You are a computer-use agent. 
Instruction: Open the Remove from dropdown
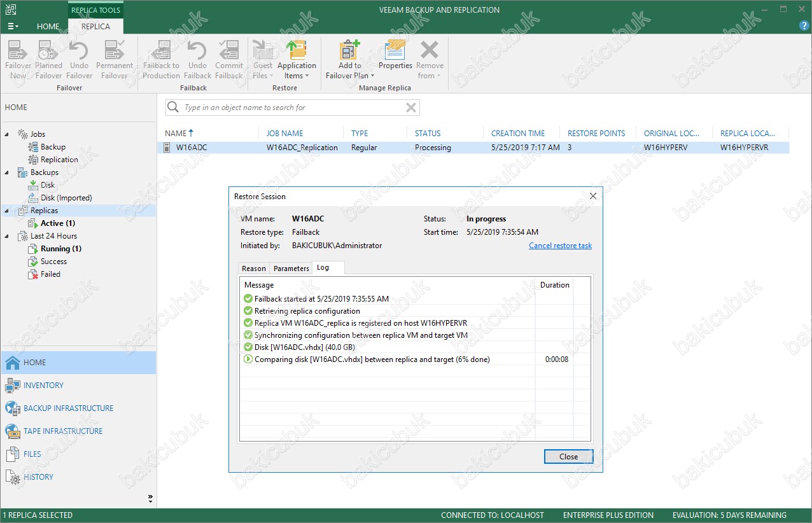[x=430, y=60]
